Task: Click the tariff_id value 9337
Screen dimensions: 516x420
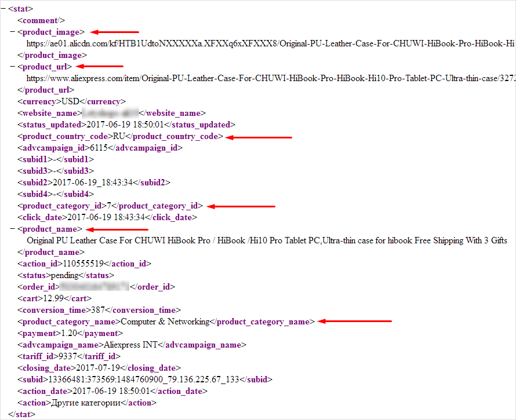Action: (x=68, y=356)
